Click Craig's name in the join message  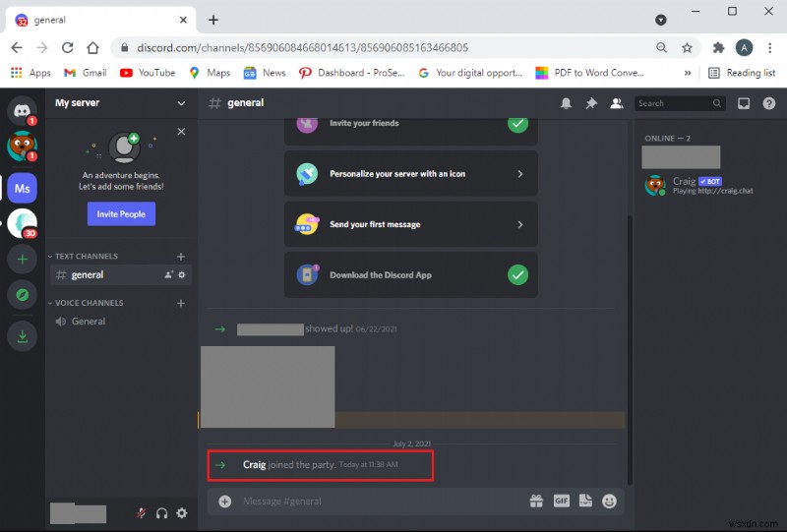(254, 465)
